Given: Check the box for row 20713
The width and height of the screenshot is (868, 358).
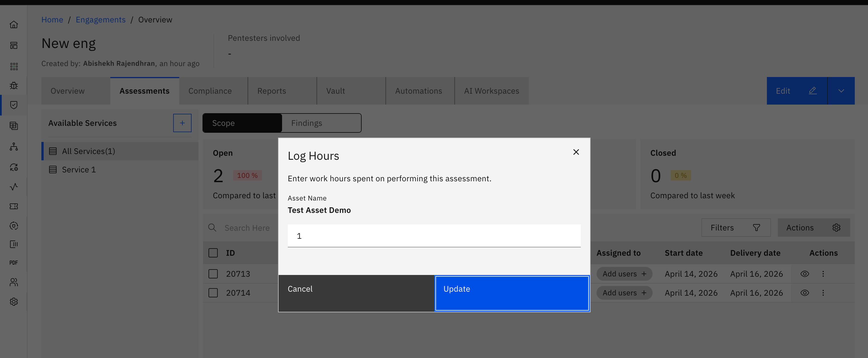Looking at the screenshot, I should click(x=213, y=274).
